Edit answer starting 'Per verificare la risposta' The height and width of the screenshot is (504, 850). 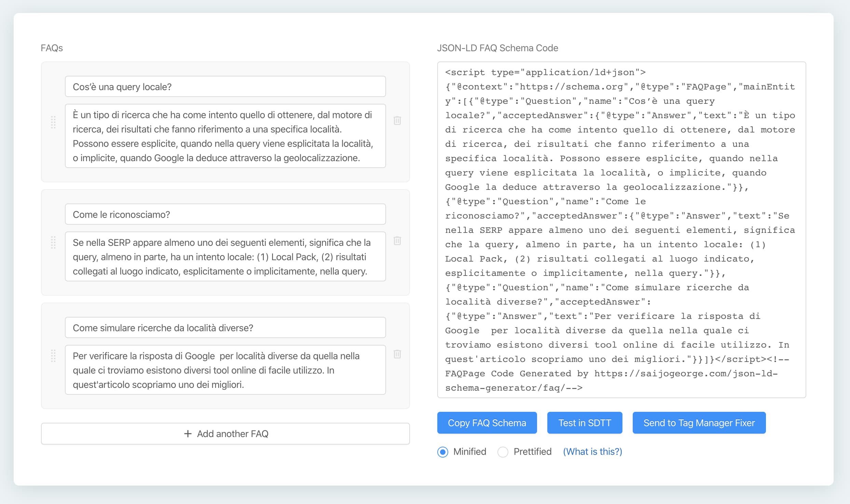coord(225,370)
